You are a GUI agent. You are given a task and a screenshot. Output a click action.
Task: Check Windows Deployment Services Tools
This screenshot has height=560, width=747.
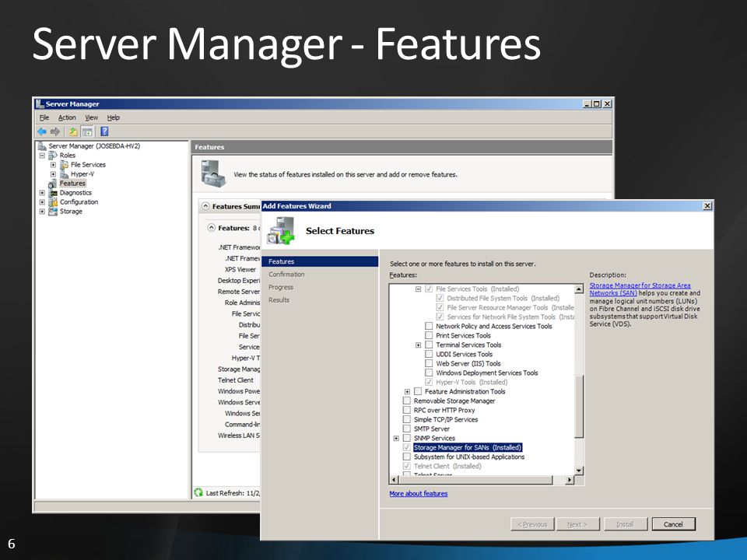[x=429, y=373]
